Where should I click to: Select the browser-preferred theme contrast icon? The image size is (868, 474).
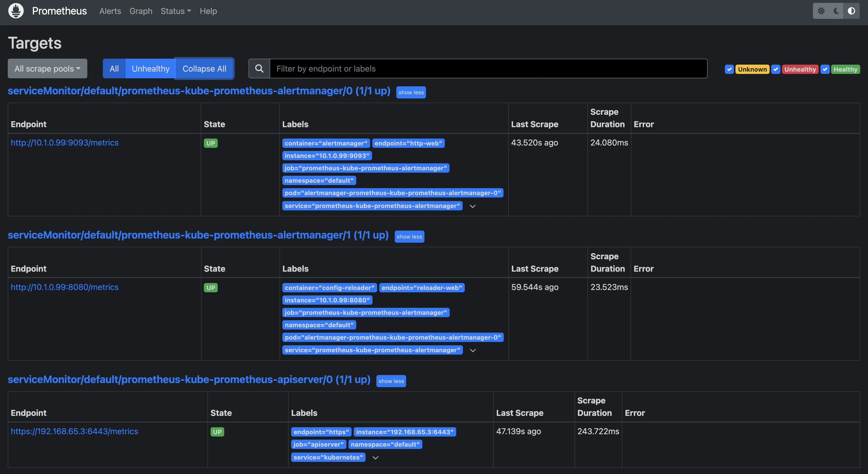point(851,11)
